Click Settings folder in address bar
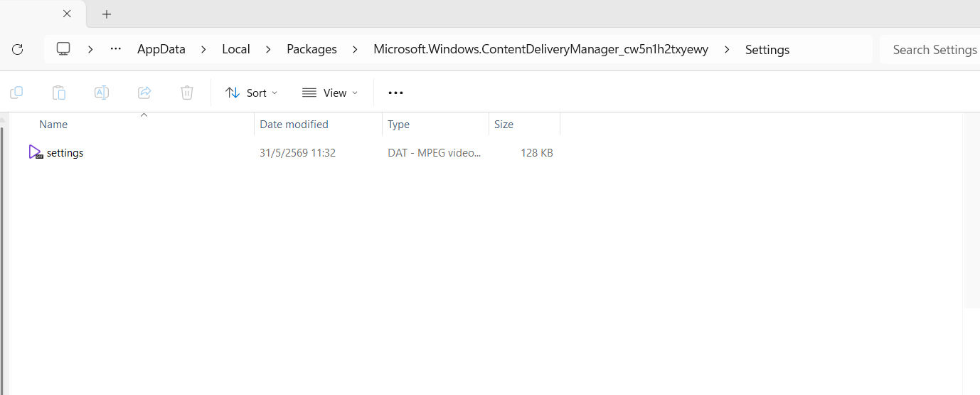Image resolution: width=980 pixels, height=395 pixels. (767, 49)
